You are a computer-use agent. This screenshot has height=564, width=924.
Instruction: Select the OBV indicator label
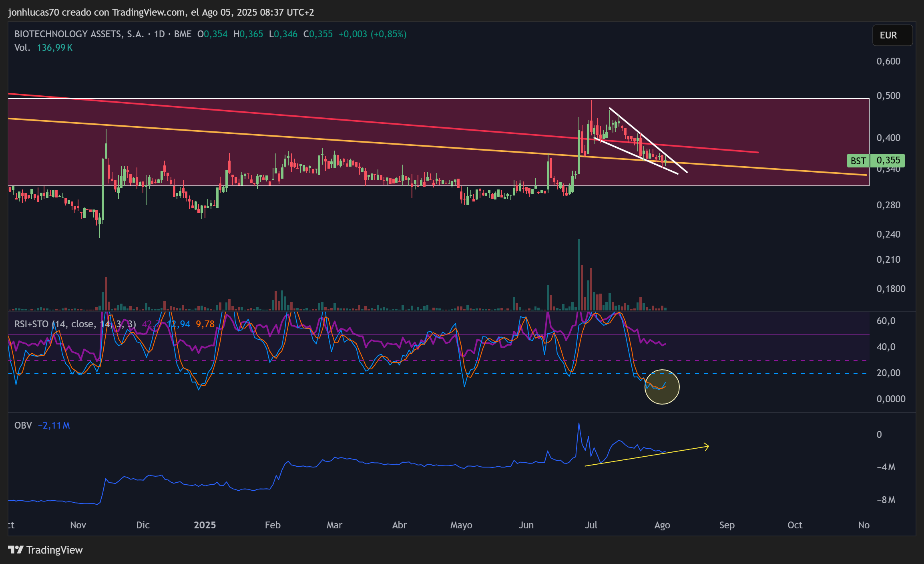pos(23,425)
